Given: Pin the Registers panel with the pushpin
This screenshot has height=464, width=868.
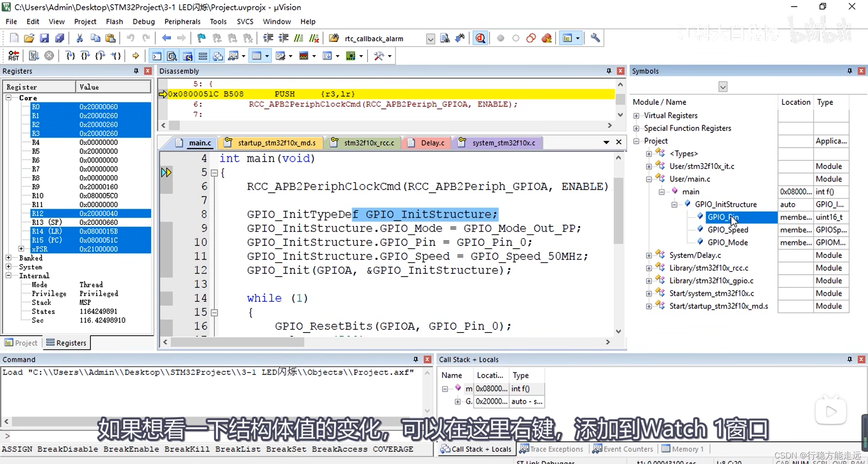Looking at the screenshot, I should [x=136, y=71].
